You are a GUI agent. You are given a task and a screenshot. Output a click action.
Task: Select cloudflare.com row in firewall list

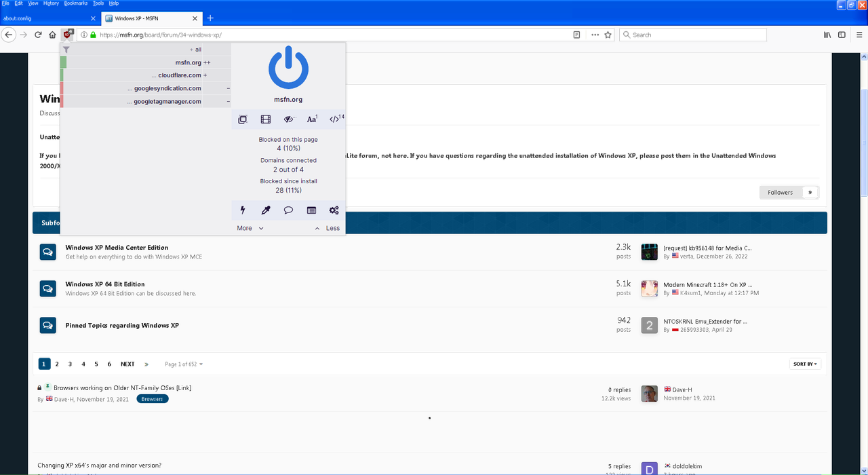pos(146,75)
